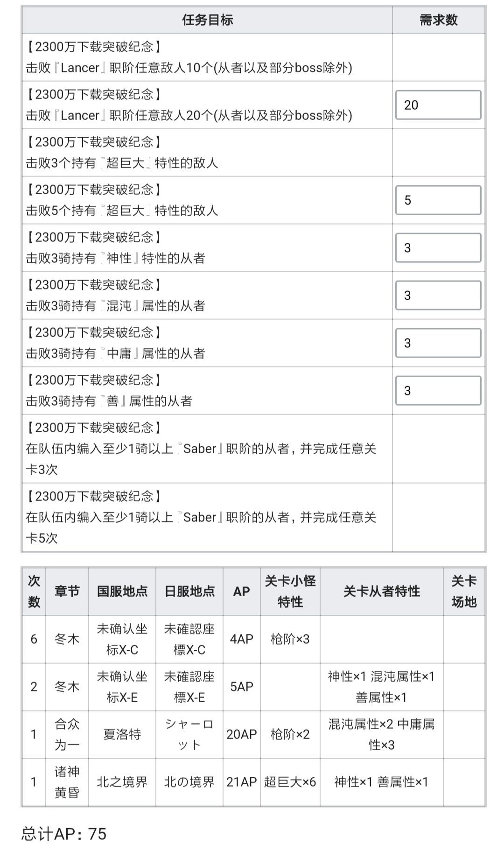The width and height of the screenshot is (504, 851).
Task: Select the 神性 servants requirement input box
Action: coord(438,248)
